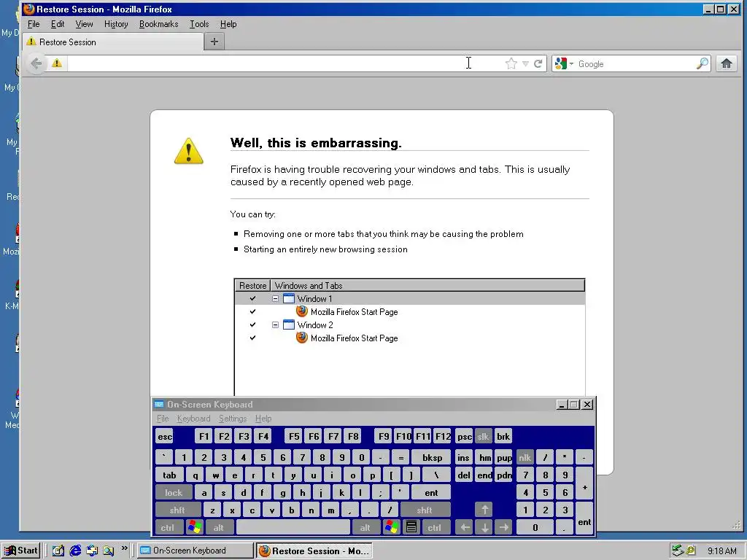
Task: Click the down arrow key on On-Screen Keyboard
Action: [x=484, y=527]
